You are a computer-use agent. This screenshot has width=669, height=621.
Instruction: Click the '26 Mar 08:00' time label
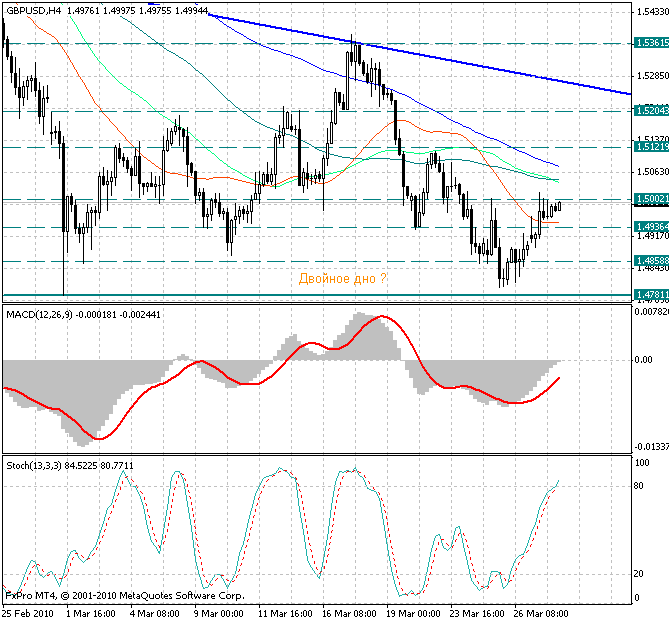click(541, 614)
